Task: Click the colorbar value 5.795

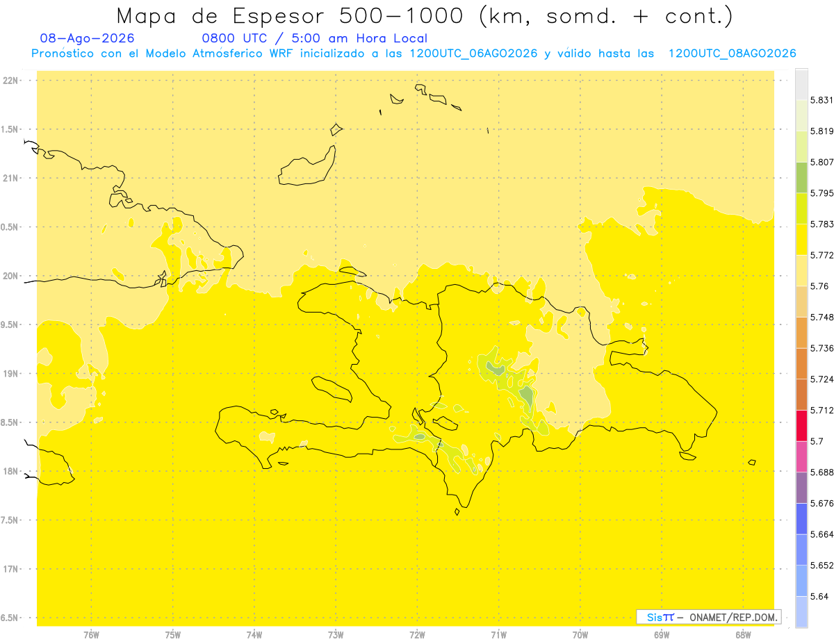Action: tap(822, 193)
